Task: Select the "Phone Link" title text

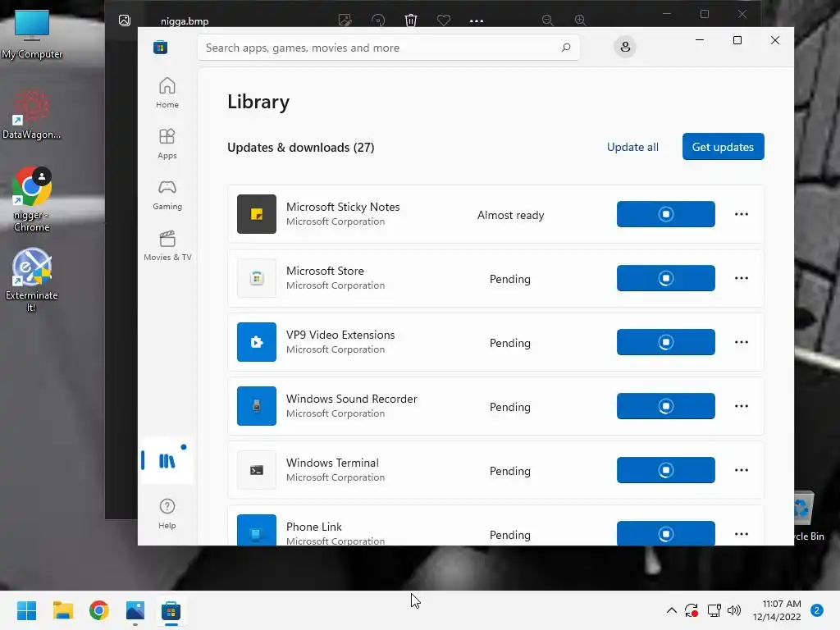Action: (314, 527)
